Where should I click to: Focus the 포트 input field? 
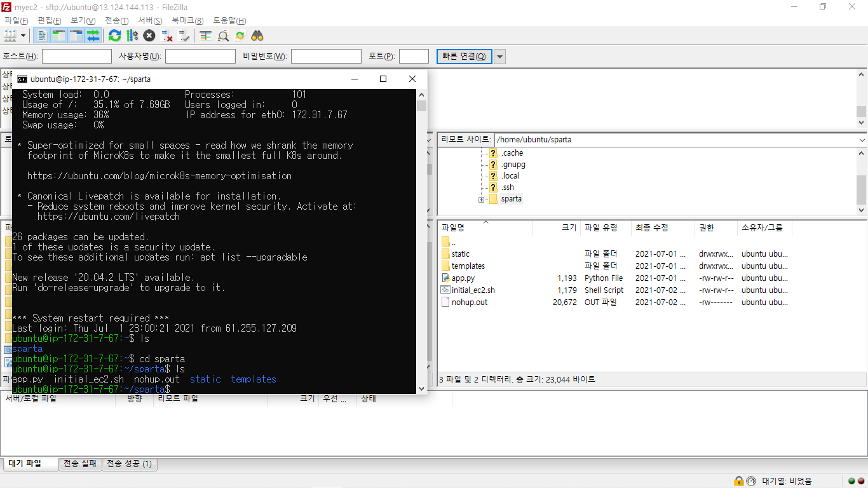[x=414, y=57]
